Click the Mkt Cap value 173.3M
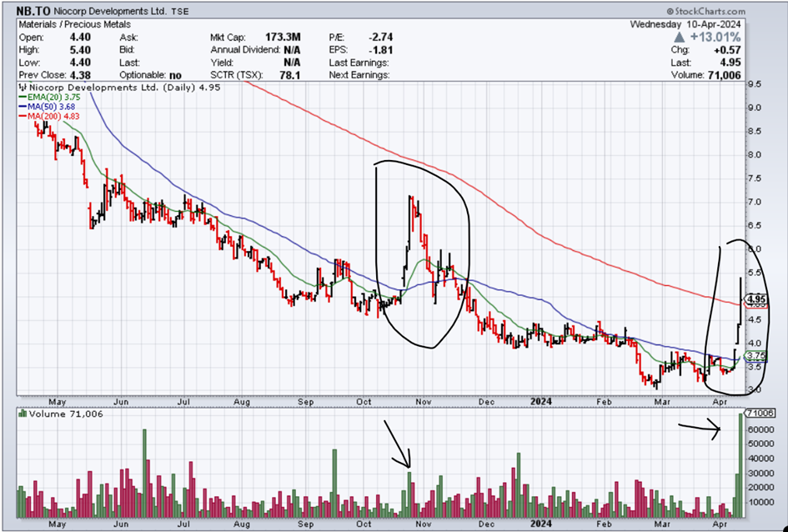788x532 pixels. tap(283, 38)
